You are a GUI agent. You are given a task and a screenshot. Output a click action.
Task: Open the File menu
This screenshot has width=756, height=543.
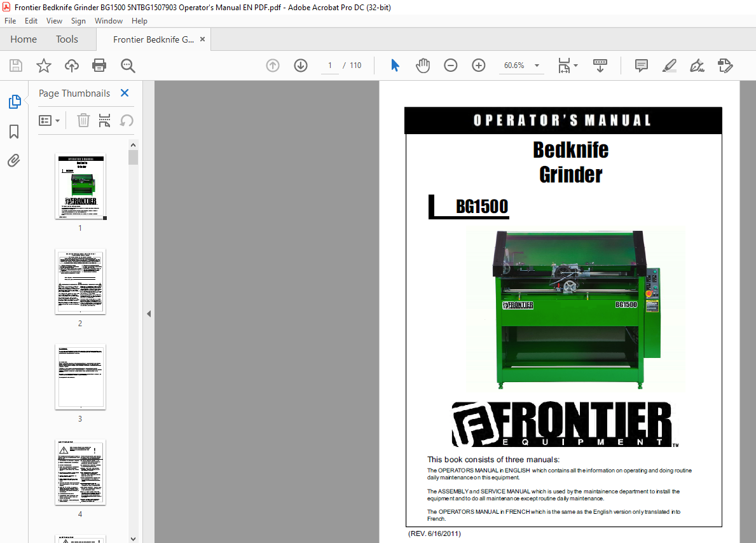coord(10,21)
